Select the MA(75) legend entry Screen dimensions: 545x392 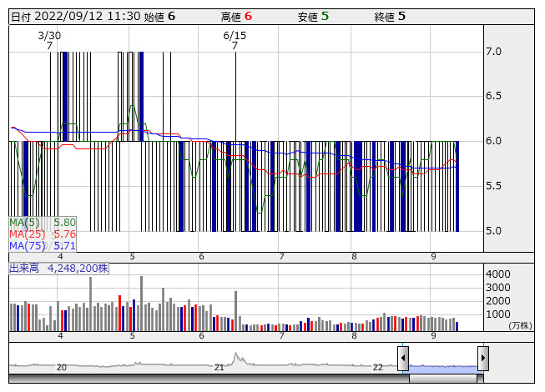click(42, 246)
